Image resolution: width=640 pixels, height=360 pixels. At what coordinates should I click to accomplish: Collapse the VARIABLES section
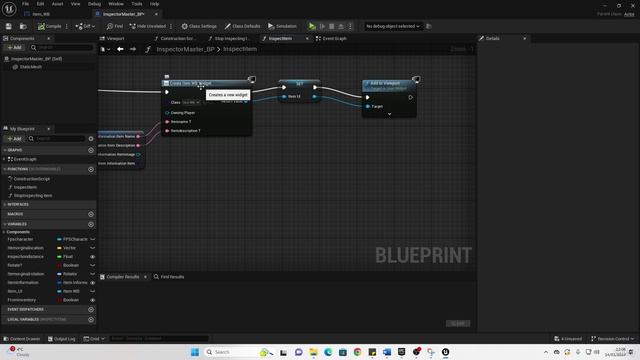click(4, 224)
